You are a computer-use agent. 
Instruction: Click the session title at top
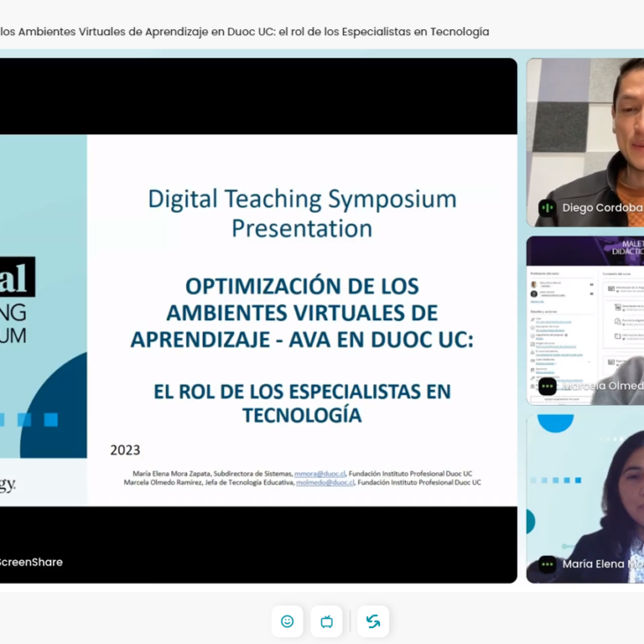click(x=244, y=32)
